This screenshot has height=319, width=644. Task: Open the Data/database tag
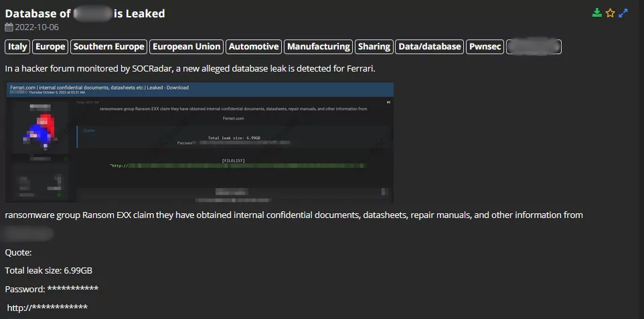pyautogui.click(x=430, y=47)
